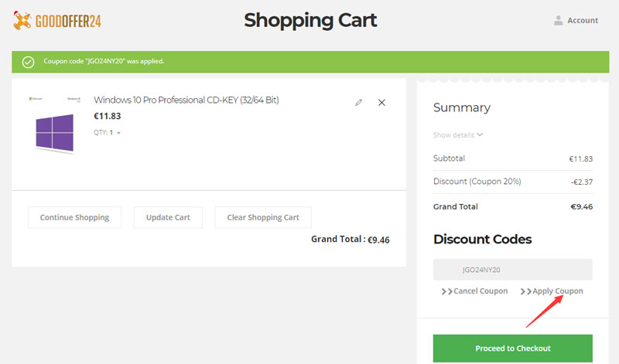Click the Windows 10 Pro product thumbnail

point(54,132)
